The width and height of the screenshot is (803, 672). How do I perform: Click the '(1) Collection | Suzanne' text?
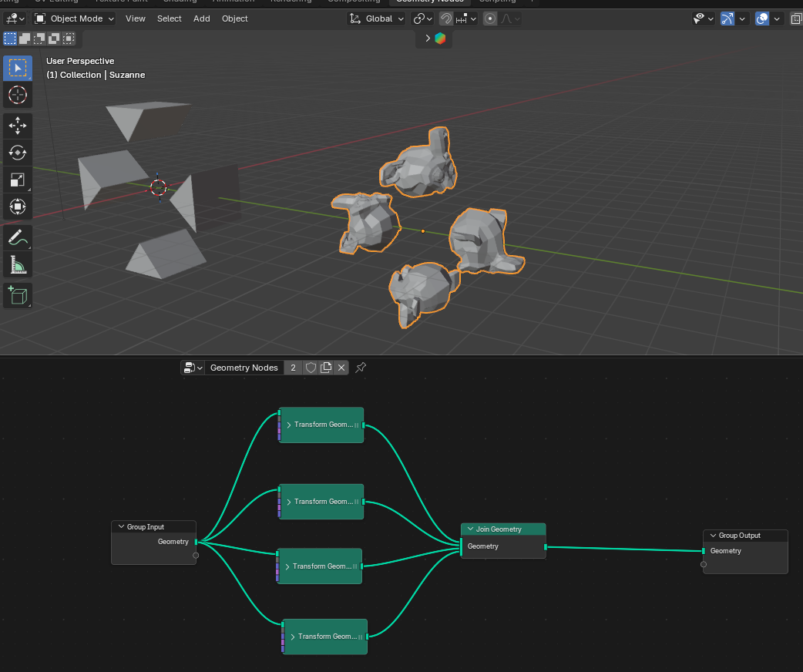pos(96,75)
